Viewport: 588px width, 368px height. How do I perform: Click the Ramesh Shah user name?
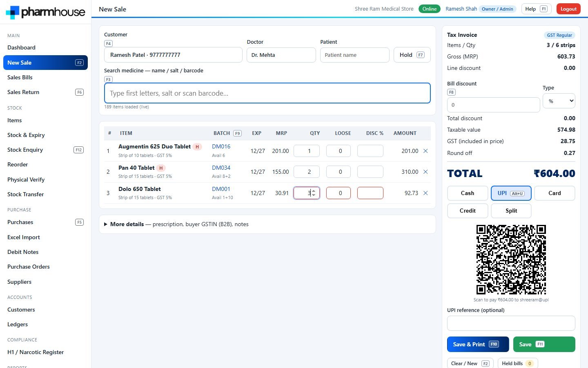pyautogui.click(x=461, y=9)
